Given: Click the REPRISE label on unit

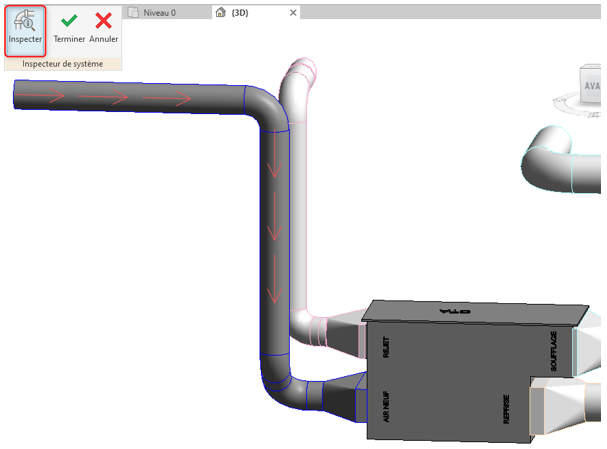Looking at the screenshot, I should click(x=505, y=410).
